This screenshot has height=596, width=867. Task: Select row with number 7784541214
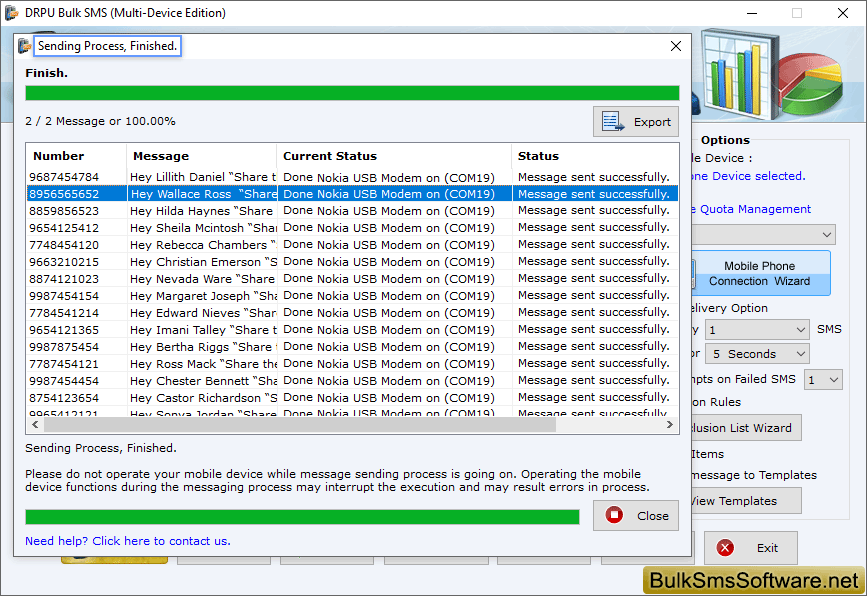[352, 313]
